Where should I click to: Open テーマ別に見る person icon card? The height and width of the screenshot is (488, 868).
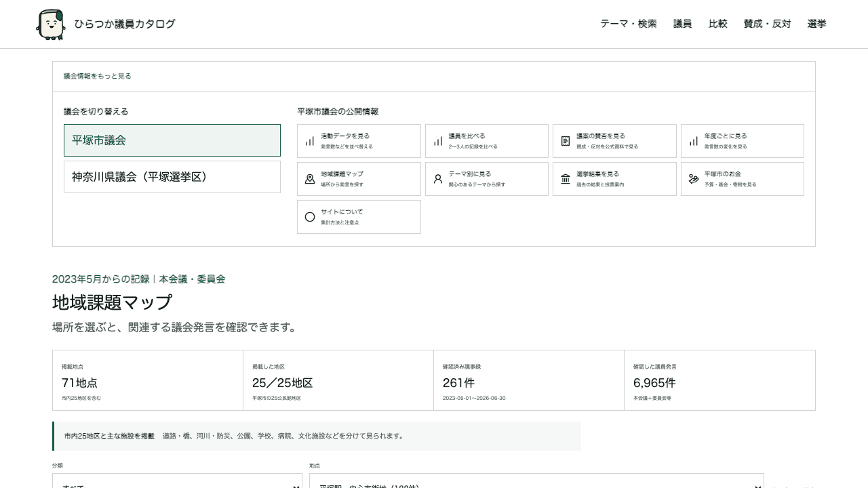(x=487, y=179)
